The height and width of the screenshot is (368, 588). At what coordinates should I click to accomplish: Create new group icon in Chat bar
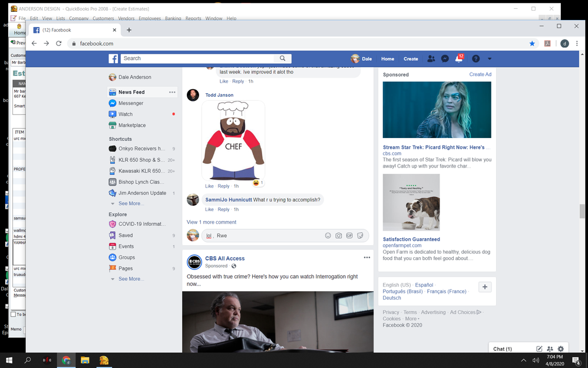coord(550,349)
